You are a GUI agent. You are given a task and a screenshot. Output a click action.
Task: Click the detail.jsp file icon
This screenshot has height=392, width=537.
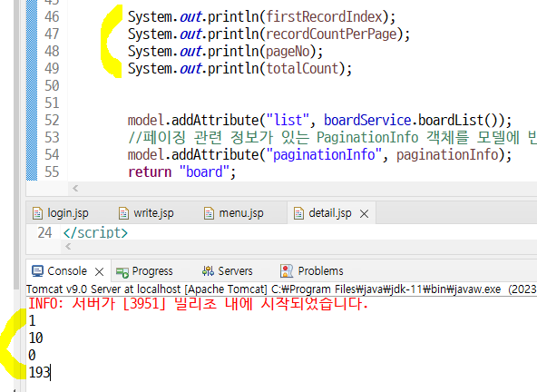pos(298,213)
